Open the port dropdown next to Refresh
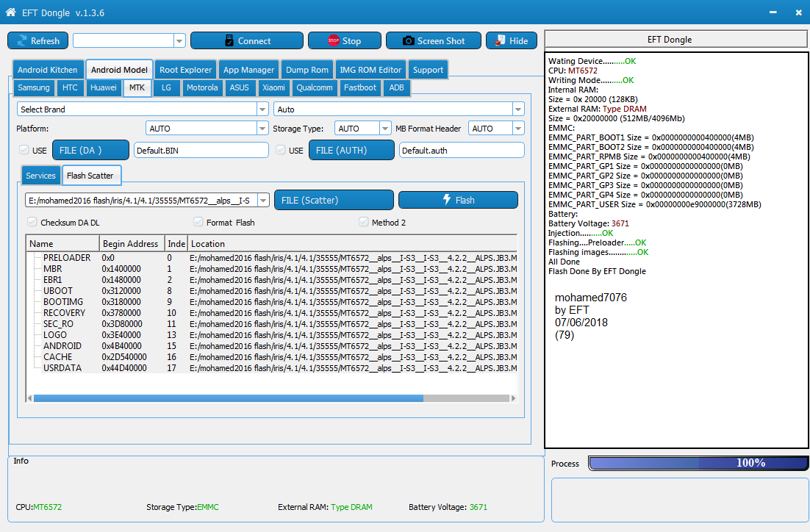 coord(179,41)
